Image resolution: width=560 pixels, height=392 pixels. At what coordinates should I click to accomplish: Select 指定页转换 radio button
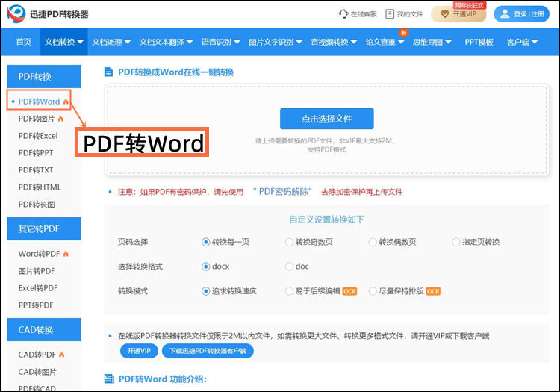456,243
